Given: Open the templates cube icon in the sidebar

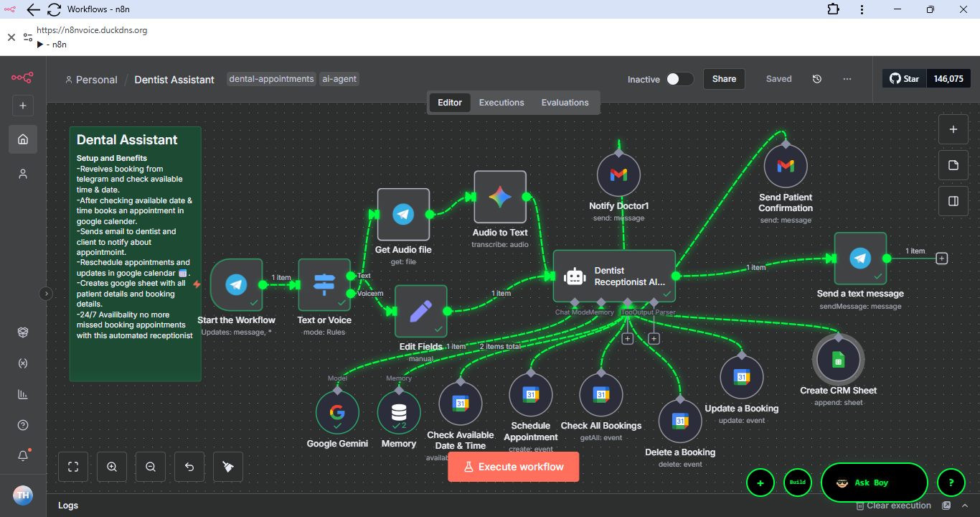Looking at the screenshot, I should click(23, 332).
